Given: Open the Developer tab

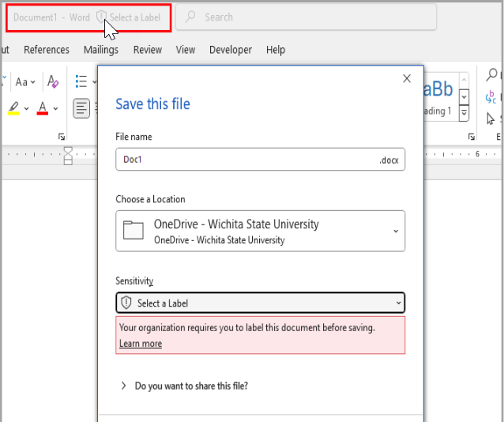Looking at the screenshot, I should coord(231,50).
